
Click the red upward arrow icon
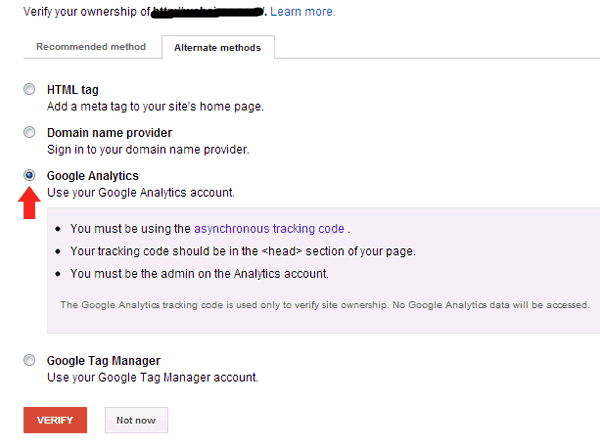(29, 202)
